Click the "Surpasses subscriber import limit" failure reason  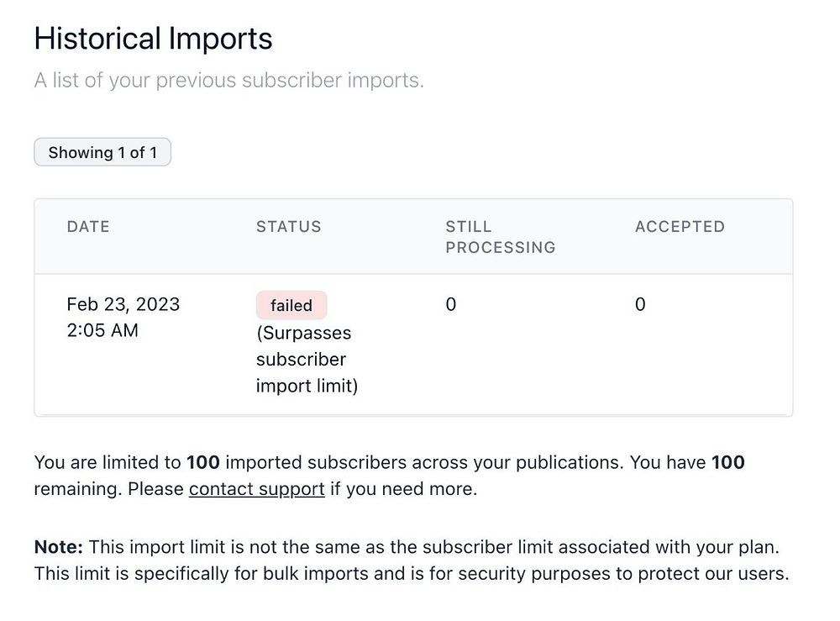tap(306, 360)
